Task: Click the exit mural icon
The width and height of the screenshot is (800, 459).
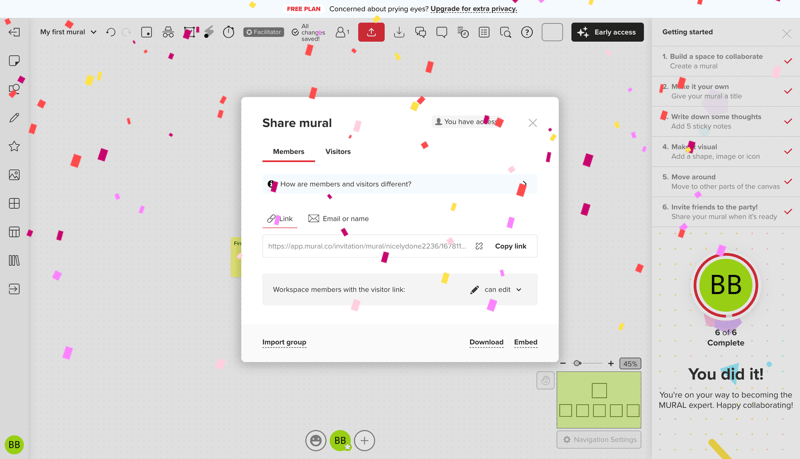Action: point(14,32)
